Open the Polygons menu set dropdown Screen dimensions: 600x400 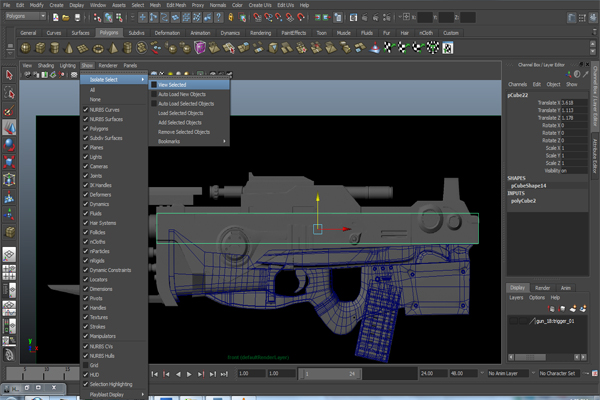[x=26, y=16]
